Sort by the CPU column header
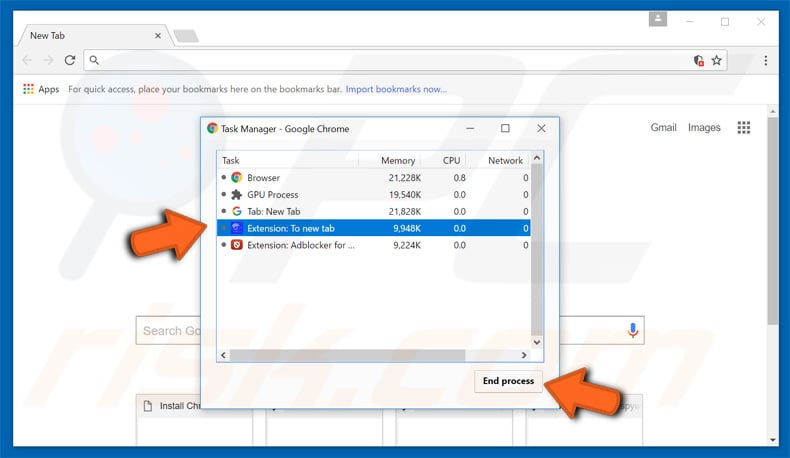This screenshot has width=790, height=458. 444,160
